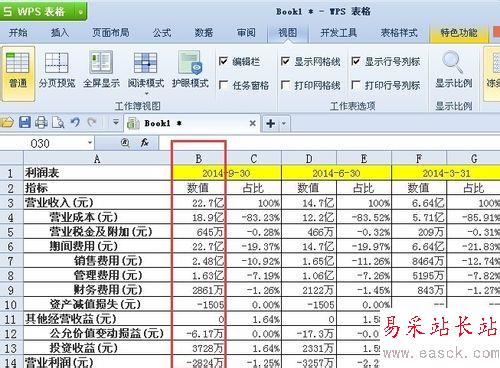Click the open folder icon in quick toolbar
Screen dimensions: 500x368
7,123
